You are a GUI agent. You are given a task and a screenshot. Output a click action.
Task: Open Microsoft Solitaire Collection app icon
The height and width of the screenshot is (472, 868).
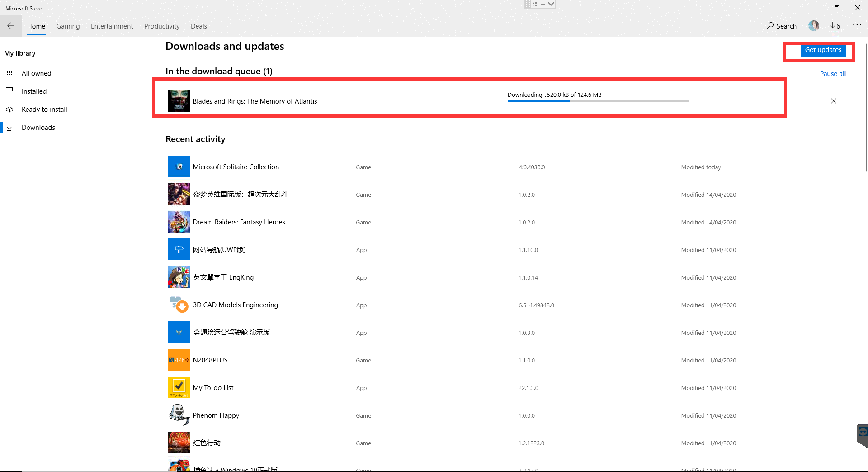click(x=179, y=167)
